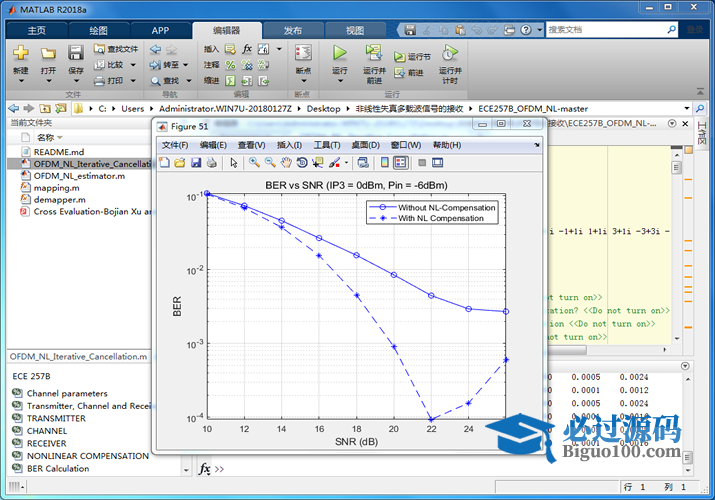Image resolution: width=715 pixels, height=500 pixels.
Task: Select Figure 51 Edit Plot arrow tool
Action: point(234,163)
